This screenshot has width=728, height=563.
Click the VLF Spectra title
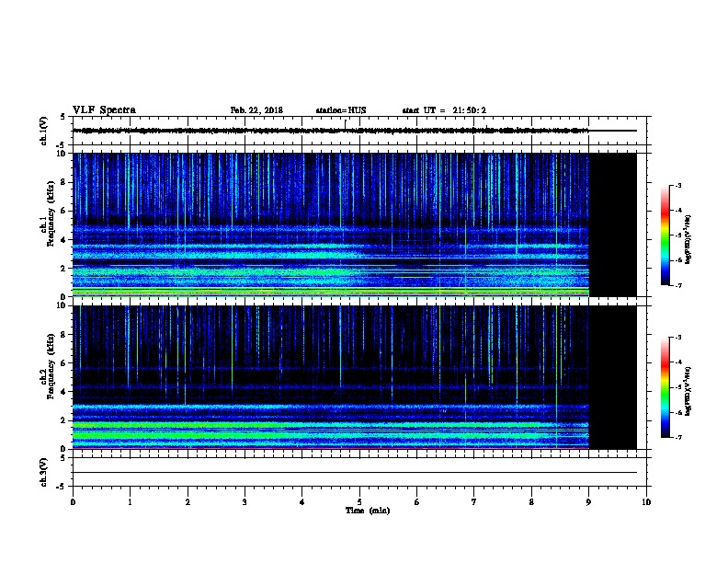point(104,110)
